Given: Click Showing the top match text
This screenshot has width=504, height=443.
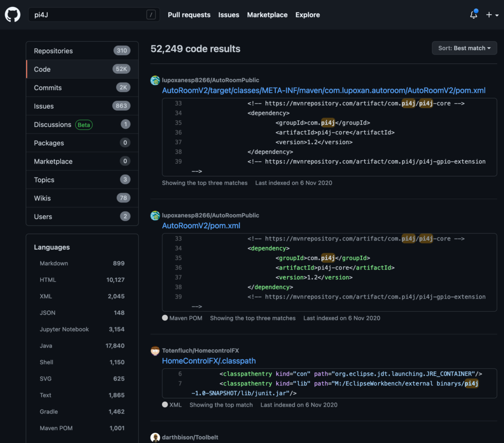Looking at the screenshot, I should pos(221,405).
